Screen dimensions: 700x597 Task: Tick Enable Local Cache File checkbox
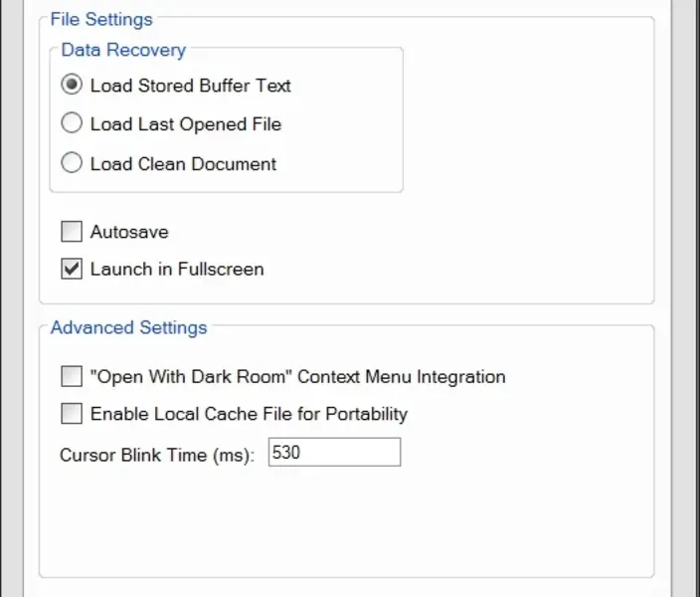(x=72, y=414)
